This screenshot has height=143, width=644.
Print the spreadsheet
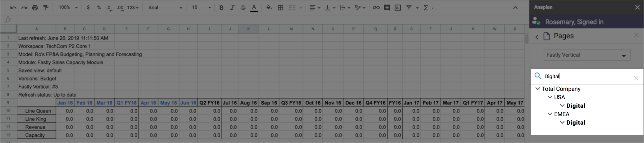point(35,8)
